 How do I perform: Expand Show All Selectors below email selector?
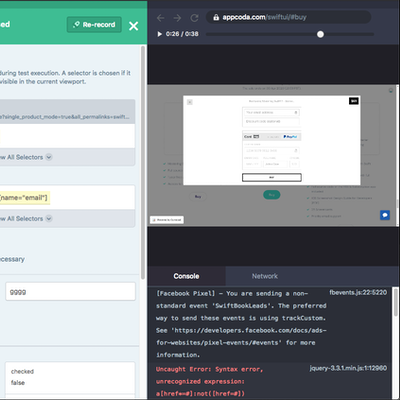[49, 218]
